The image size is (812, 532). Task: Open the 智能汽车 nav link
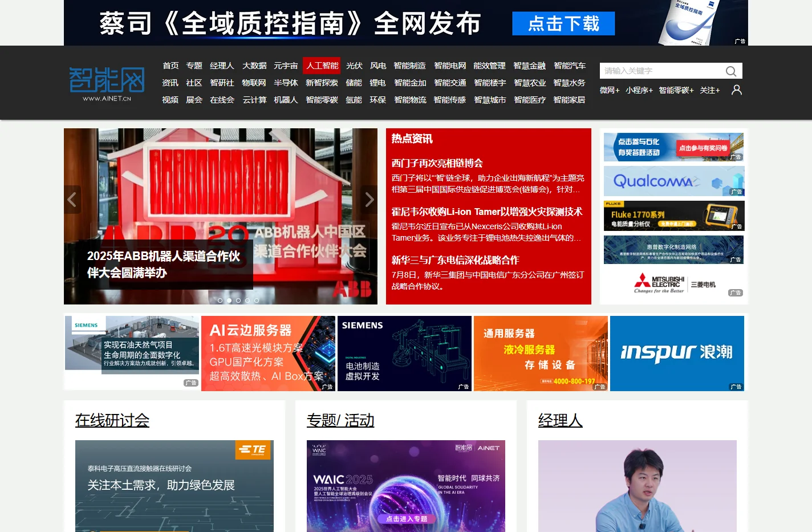coord(570,66)
